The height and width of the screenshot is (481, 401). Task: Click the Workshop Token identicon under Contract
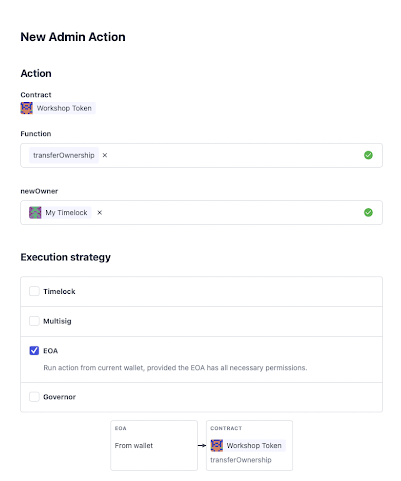click(27, 108)
